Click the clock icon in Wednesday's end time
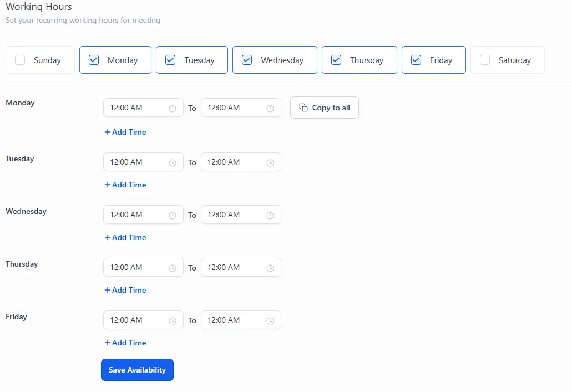Image resolution: width=572 pixels, height=392 pixels. (x=270, y=215)
